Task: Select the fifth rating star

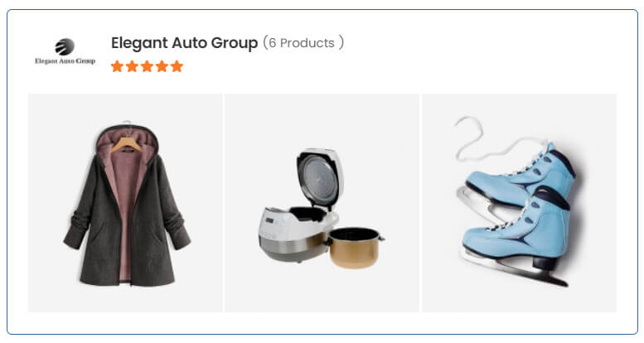Action: tap(177, 66)
